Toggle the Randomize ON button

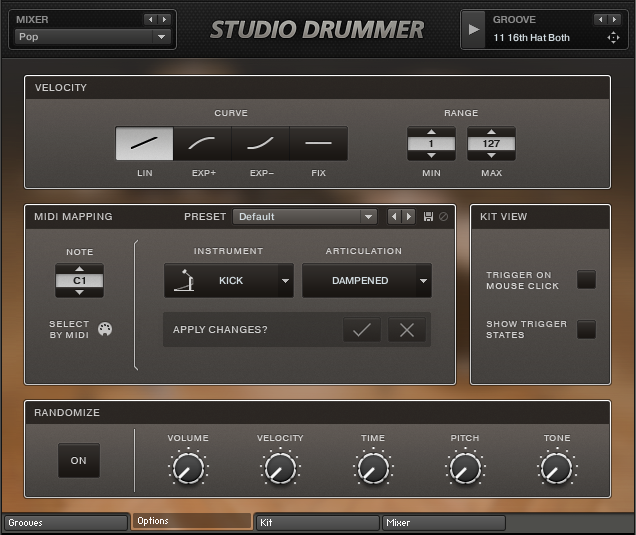pos(78,461)
